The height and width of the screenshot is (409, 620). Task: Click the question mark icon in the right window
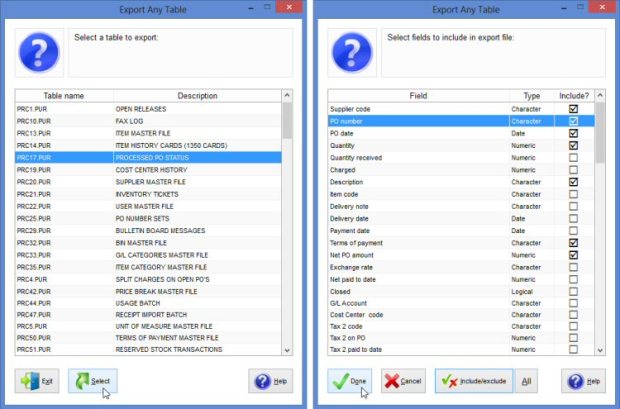tap(352, 53)
